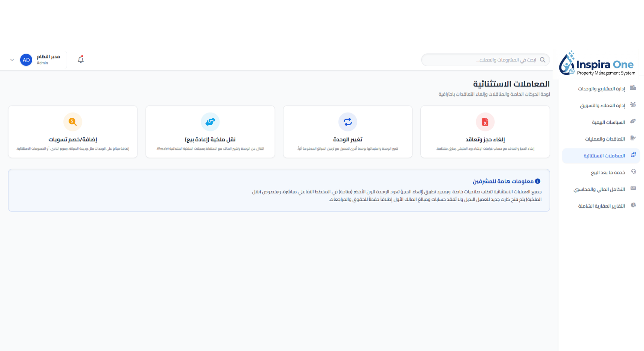Click the icon beside السياسات البيعية

click(x=633, y=121)
